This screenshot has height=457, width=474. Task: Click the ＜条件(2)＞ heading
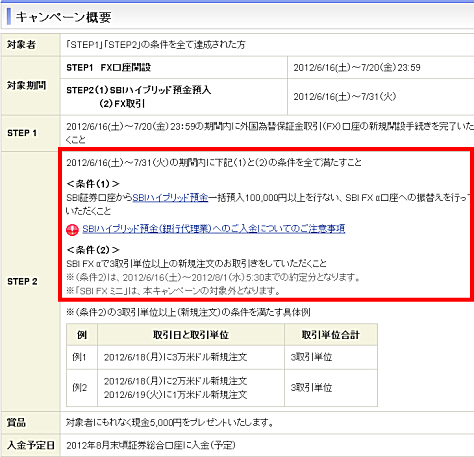pyautogui.click(x=93, y=250)
